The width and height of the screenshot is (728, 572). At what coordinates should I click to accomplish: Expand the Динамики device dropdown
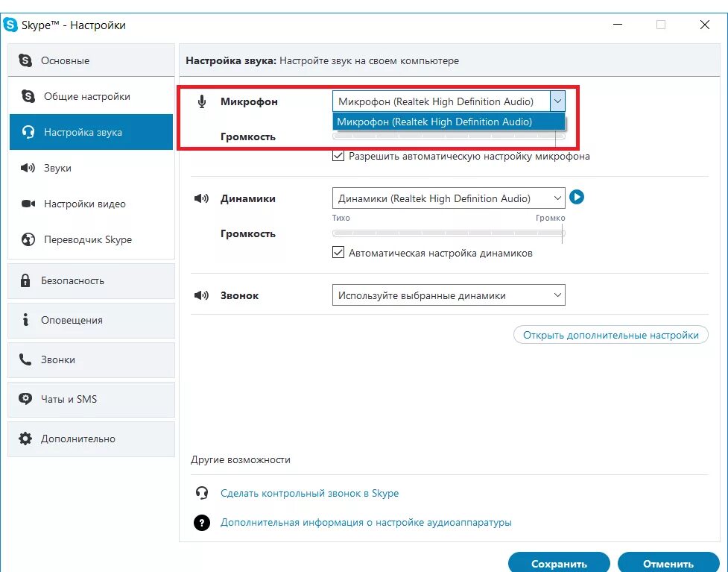tap(449, 198)
